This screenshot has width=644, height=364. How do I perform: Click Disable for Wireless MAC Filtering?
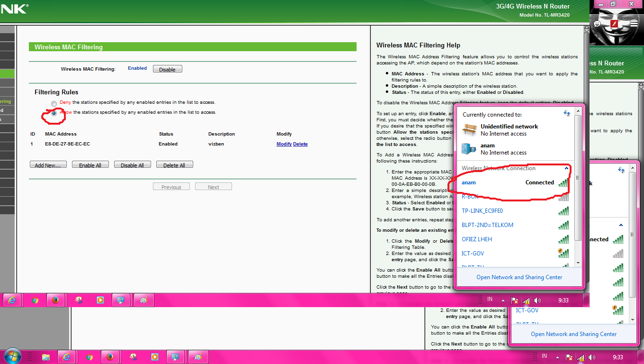[x=167, y=69]
